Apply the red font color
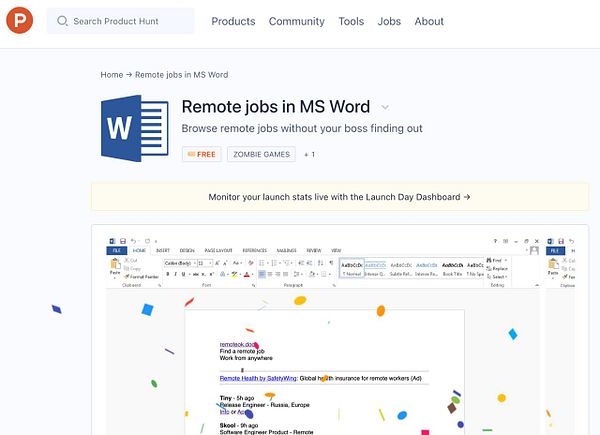This screenshot has width=600, height=435. click(247, 274)
